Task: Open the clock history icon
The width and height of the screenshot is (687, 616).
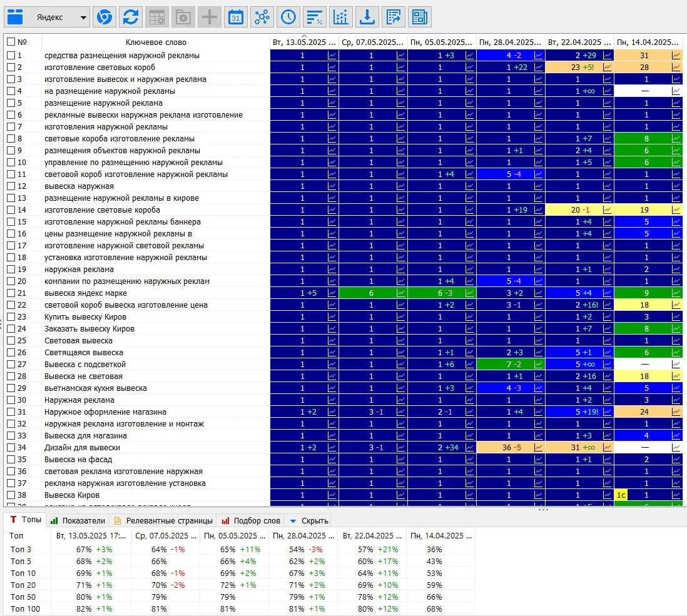Action: (288, 17)
